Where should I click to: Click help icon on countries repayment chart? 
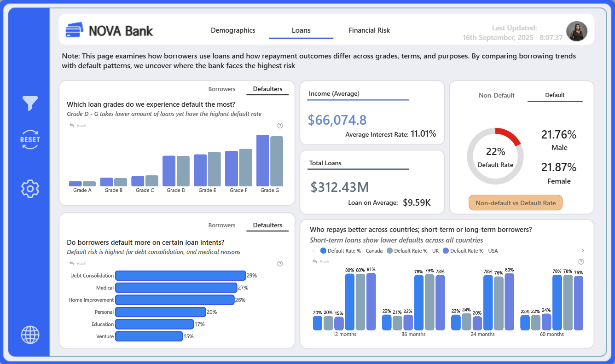(581, 262)
